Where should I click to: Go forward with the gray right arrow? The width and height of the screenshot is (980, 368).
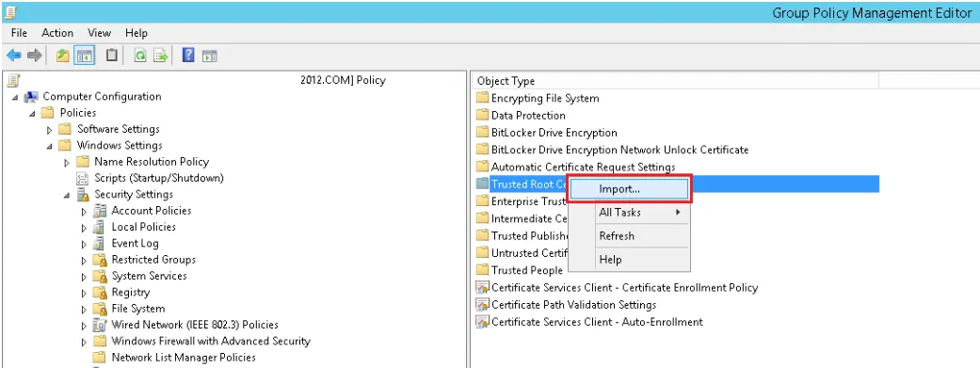(x=35, y=56)
